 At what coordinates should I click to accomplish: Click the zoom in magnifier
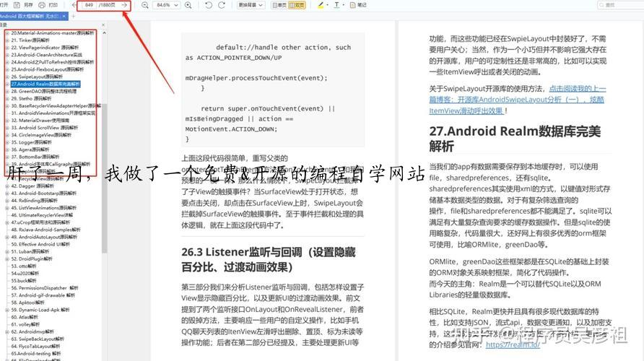pyautogui.click(x=188, y=5)
